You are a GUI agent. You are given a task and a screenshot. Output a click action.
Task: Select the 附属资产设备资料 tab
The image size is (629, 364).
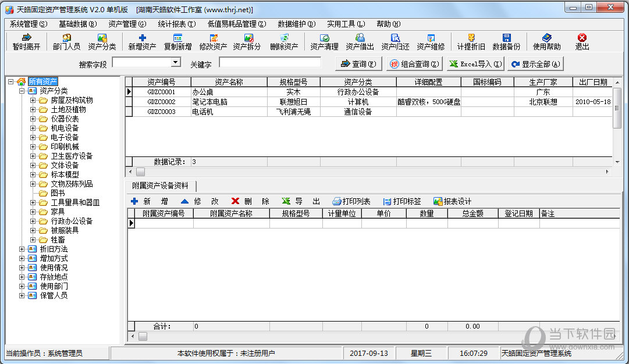[160, 185]
